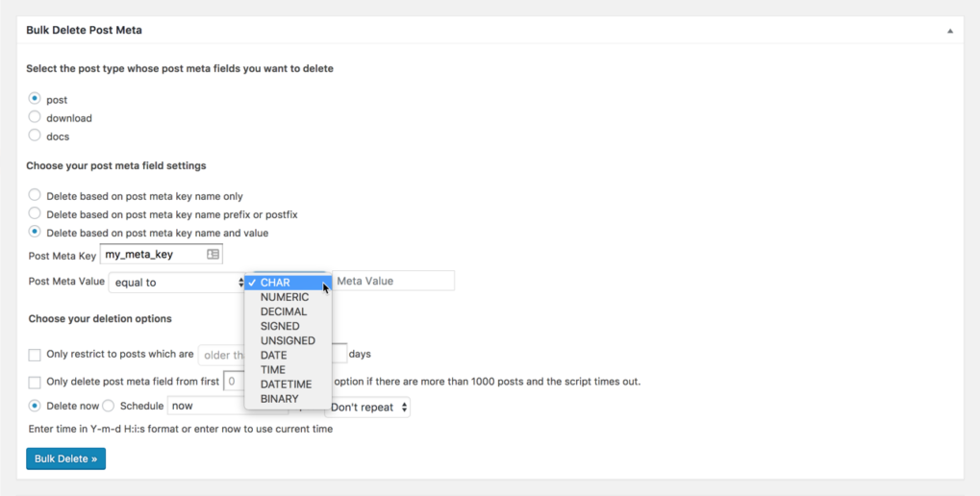Select BINARY from the type list

pyautogui.click(x=288, y=399)
